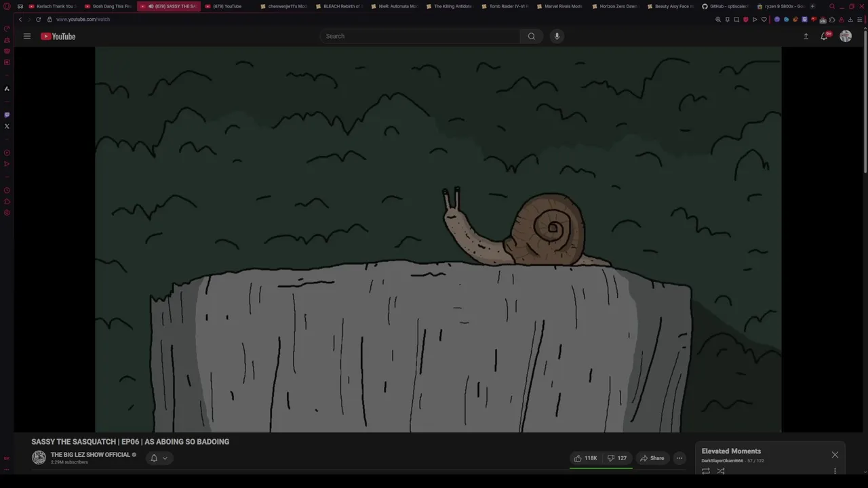868x488 pixels.
Task: Open extensions cube icon
Action: (x=832, y=19)
